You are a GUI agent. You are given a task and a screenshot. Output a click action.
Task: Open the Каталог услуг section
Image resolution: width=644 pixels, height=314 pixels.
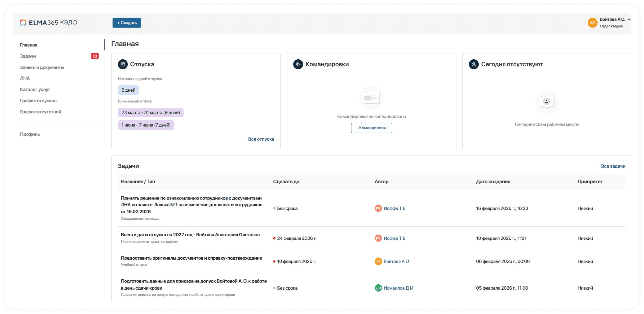tap(35, 90)
